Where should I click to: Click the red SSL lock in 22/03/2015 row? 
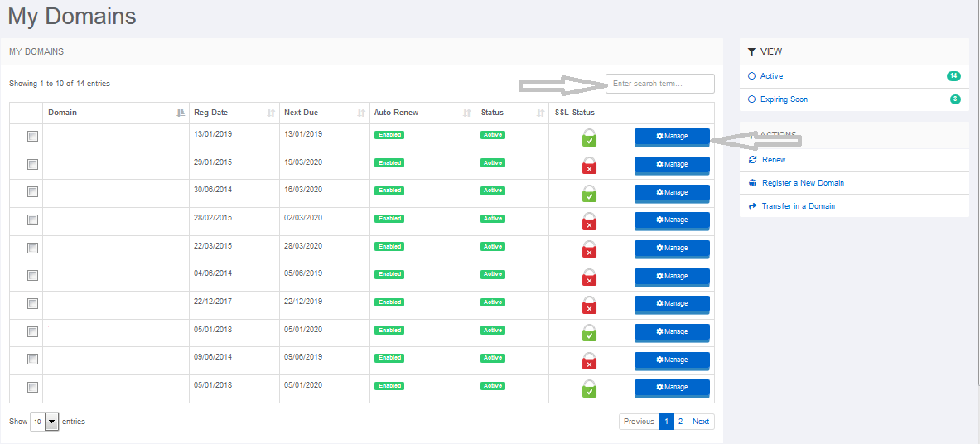pyautogui.click(x=589, y=249)
